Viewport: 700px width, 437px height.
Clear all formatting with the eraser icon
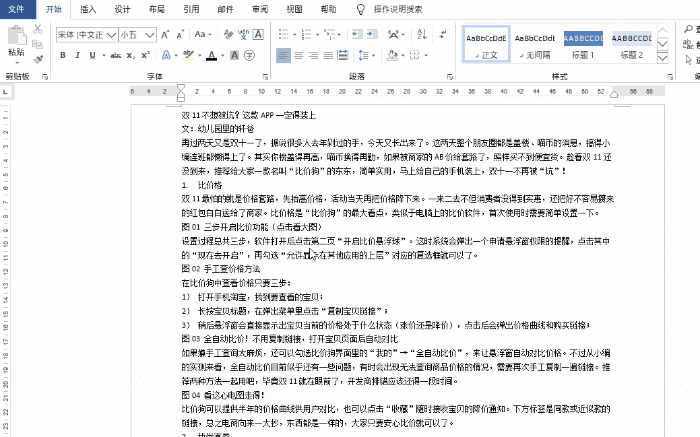(228, 34)
